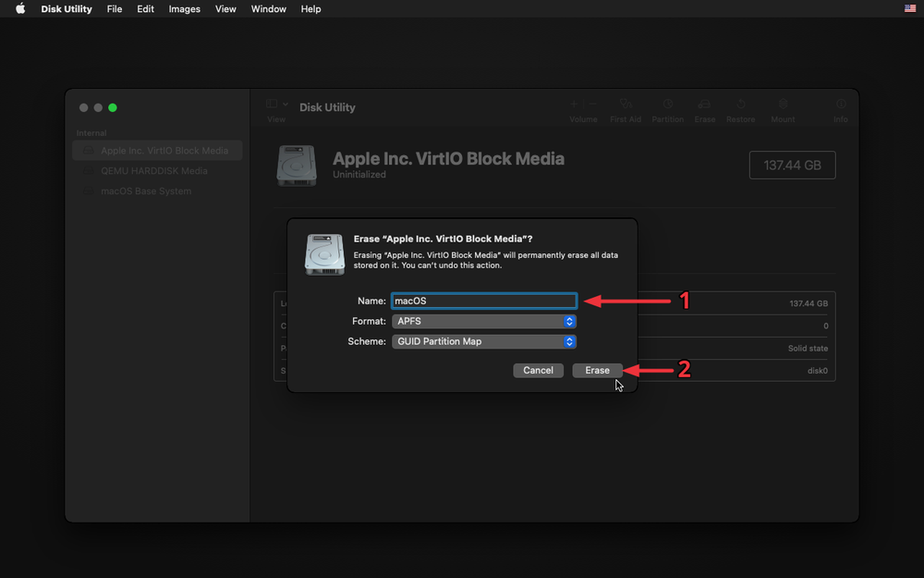This screenshot has height=578, width=924.
Task: Click the add volume plus icon
Action: click(574, 105)
